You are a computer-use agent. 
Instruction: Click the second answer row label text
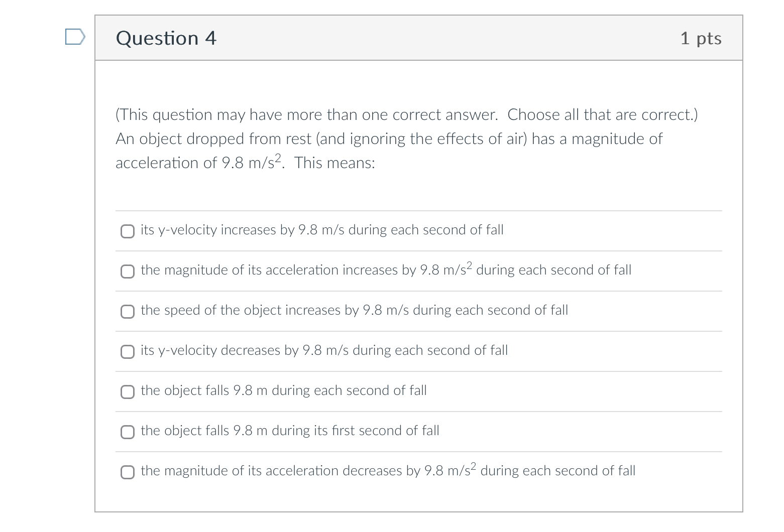point(386,270)
